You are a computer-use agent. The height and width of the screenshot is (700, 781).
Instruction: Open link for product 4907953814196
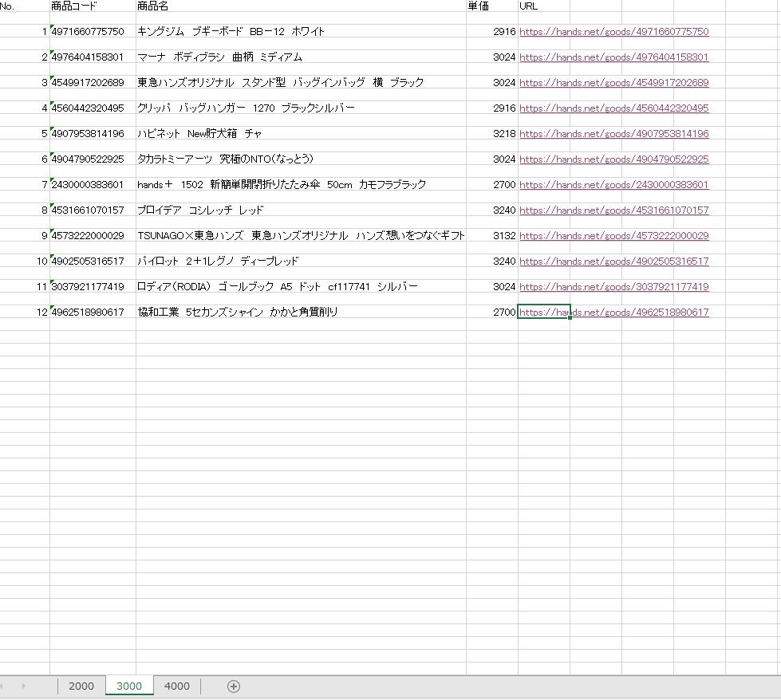pos(613,133)
